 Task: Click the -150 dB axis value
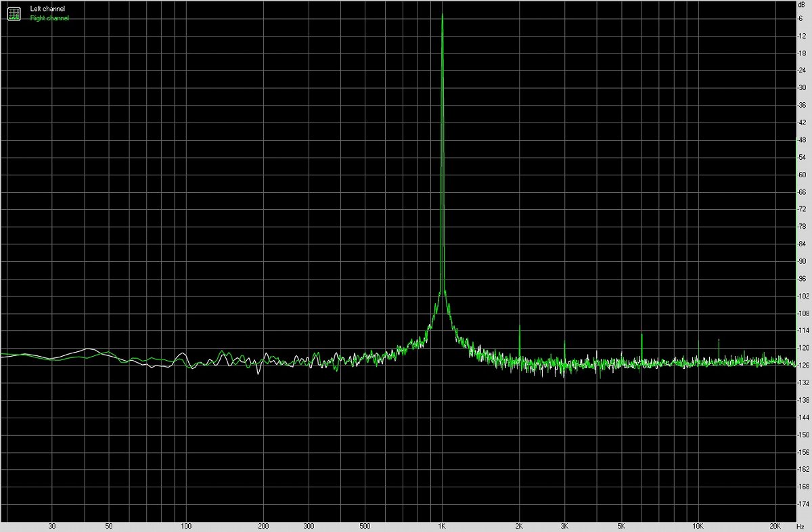coord(803,435)
